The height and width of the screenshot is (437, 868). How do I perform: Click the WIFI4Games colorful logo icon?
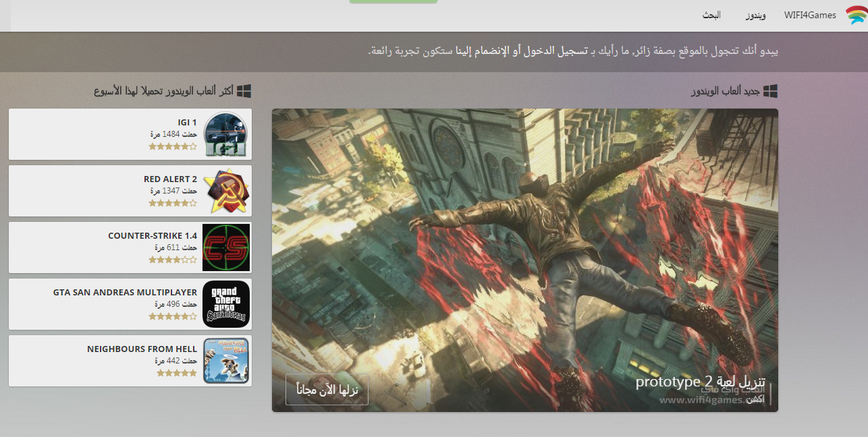[856, 15]
